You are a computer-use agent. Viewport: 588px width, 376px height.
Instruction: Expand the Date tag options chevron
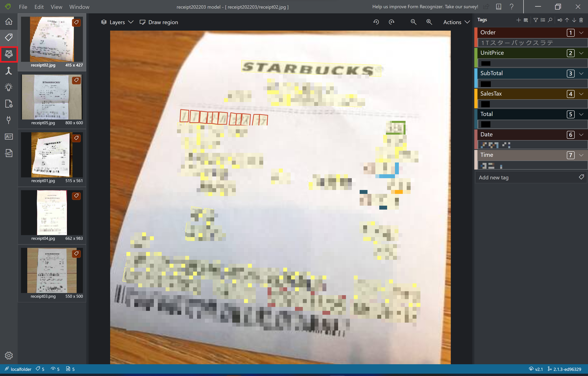581,135
